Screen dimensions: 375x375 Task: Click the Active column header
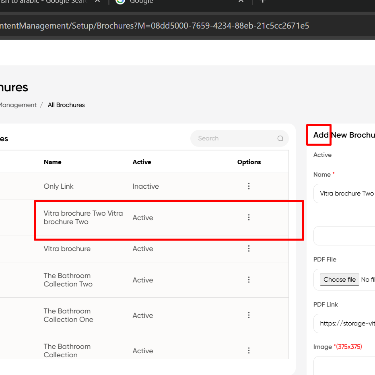(x=142, y=162)
